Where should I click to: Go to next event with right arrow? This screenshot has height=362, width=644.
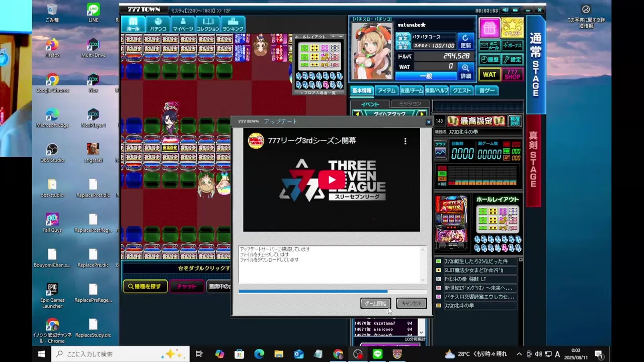pyautogui.click(x=422, y=114)
